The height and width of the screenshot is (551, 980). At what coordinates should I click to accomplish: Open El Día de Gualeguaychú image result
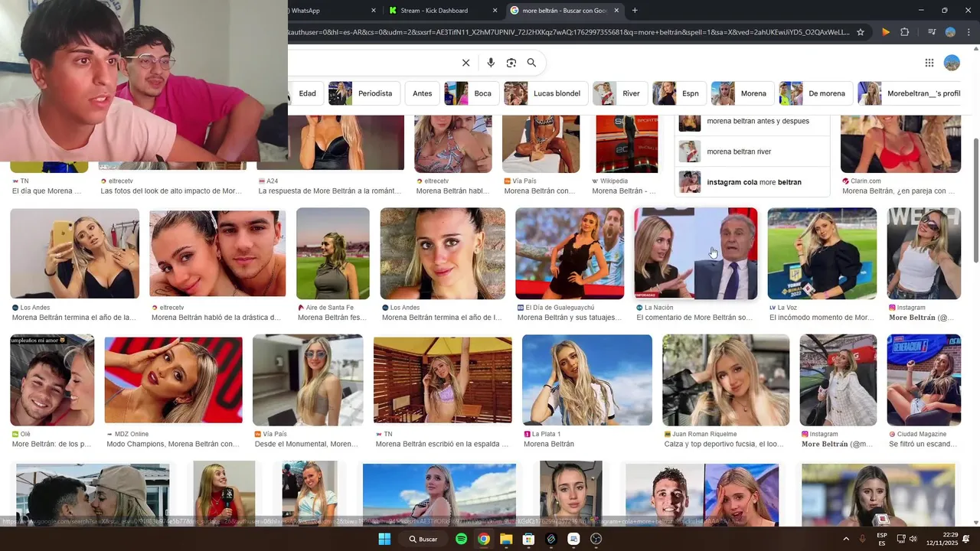pyautogui.click(x=570, y=253)
